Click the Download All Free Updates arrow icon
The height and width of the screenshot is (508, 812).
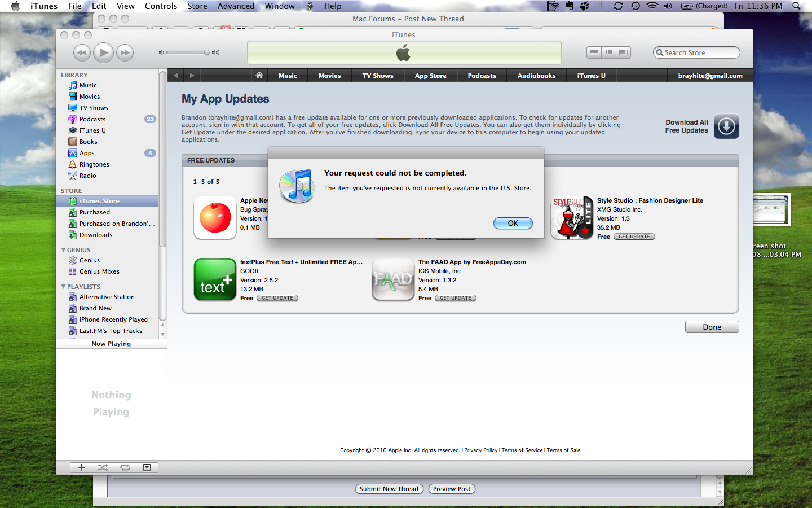point(726,126)
